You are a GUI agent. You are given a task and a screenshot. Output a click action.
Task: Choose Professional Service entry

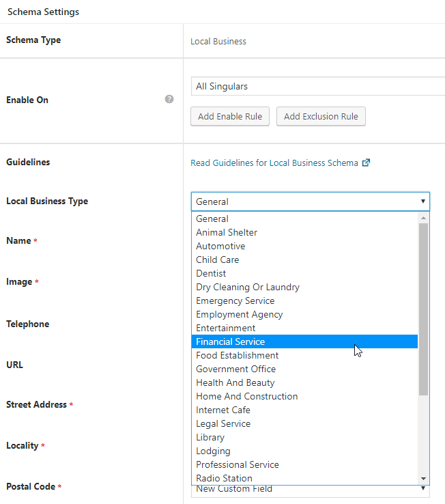(x=237, y=464)
